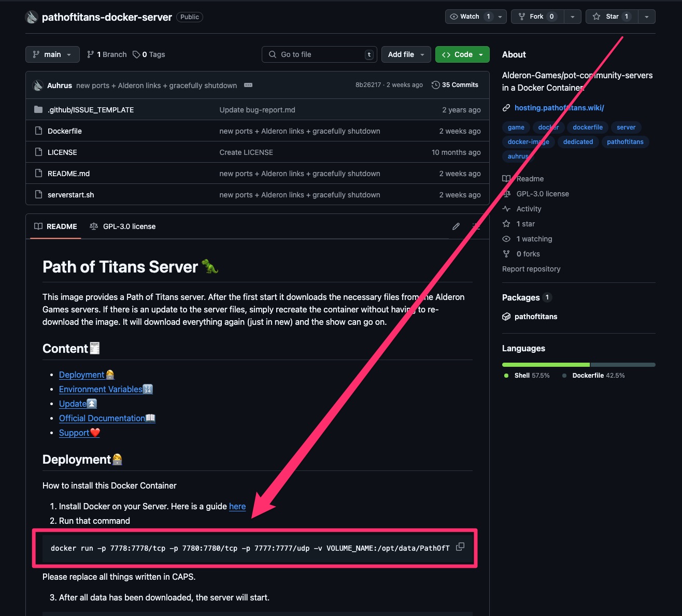Open the Add file dropdown
This screenshot has height=616, width=682.
(406, 54)
